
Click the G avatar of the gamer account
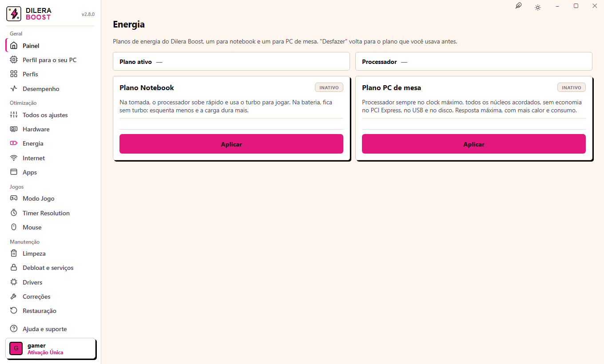tap(16, 348)
